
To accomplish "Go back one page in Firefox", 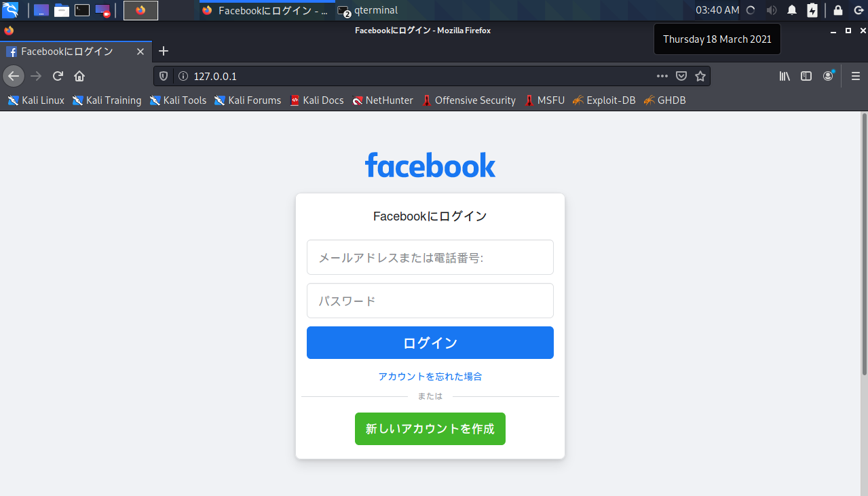I will pyautogui.click(x=14, y=76).
